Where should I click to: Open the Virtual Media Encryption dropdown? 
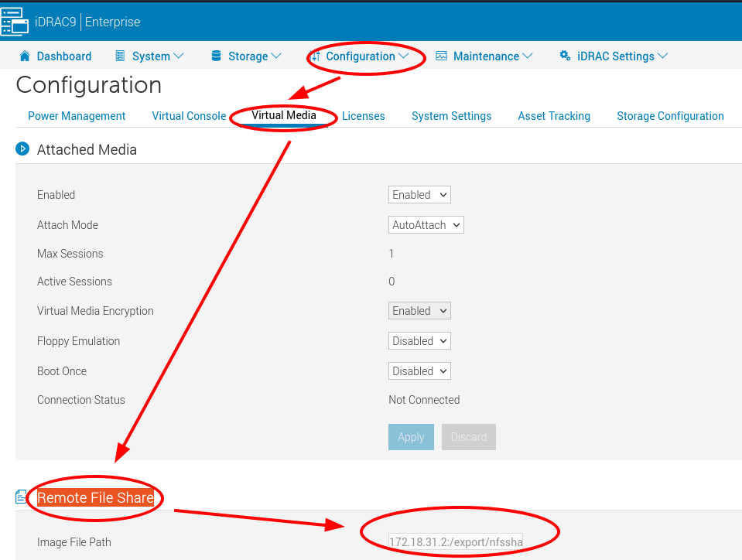(419, 311)
